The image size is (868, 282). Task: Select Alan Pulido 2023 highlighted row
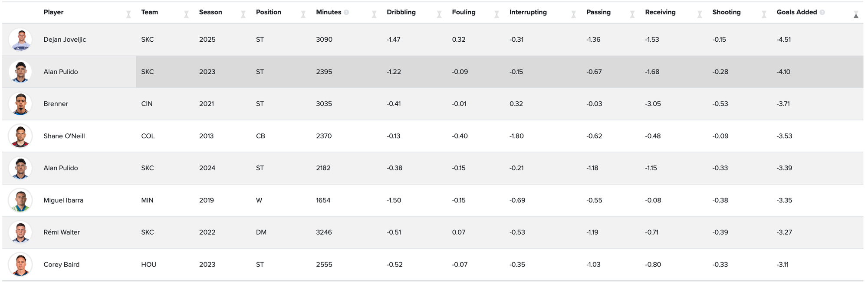click(x=433, y=72)
